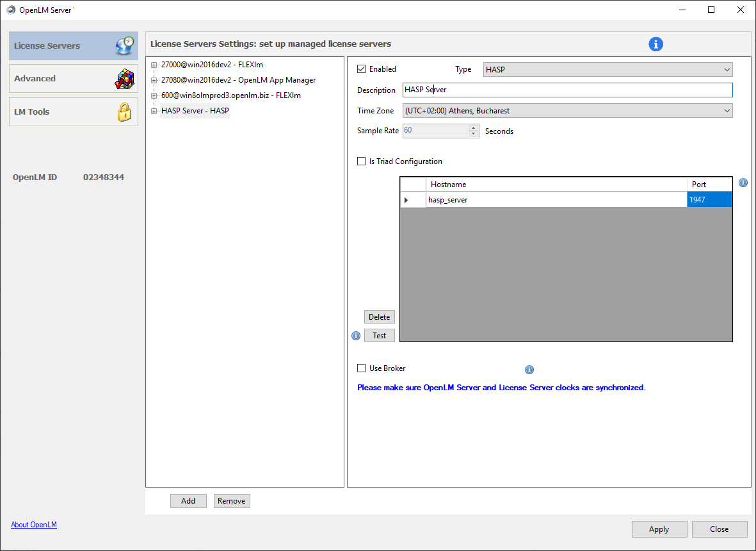756x551 pixels.
Task: Expand the 27000@win2016dev2 FLEXlm tree node
Action: [x=154, y=65]
